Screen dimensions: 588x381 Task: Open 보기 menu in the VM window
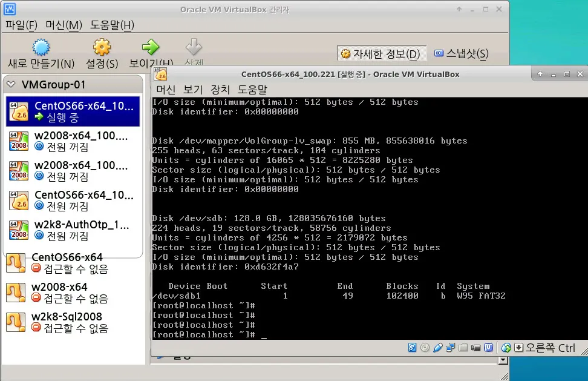193,89
